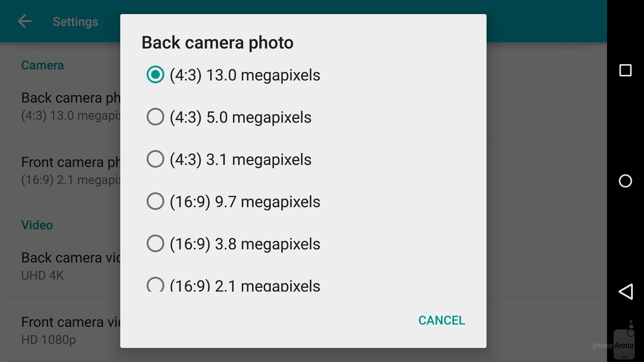Choose the (16:9) 3.8 megapixels radio button
This screenshot has width=644, height=362.
pyautogui.click(x=155, y=244)
